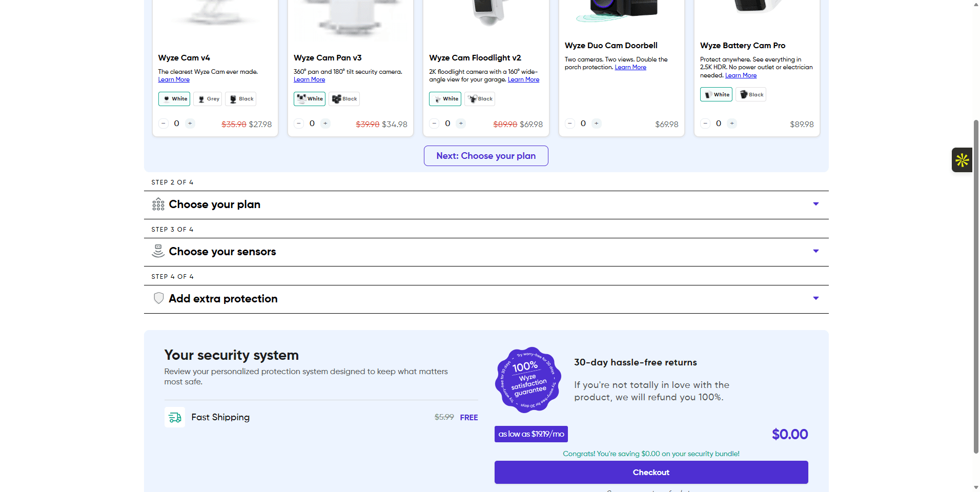Decrease Wyze Cam v4 quantity with minus icon
This screenshot has width=980, height=492.
(x=164, y=124)
